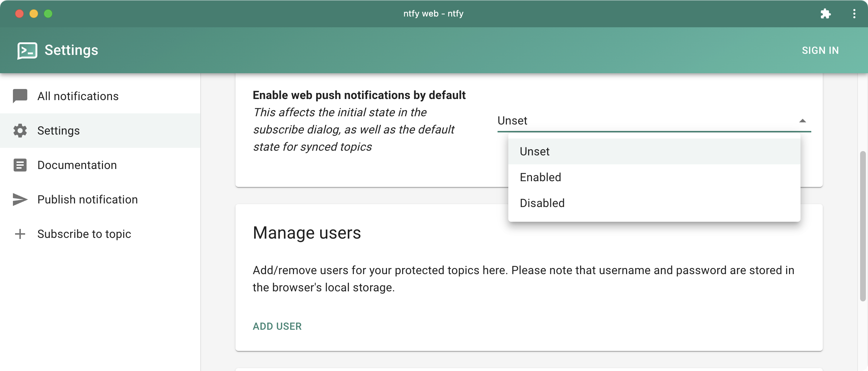This screenshot has height=371, width=868.
Task: Collapse the dropdown using the arrow indicator
Action: tap(802, 121)
